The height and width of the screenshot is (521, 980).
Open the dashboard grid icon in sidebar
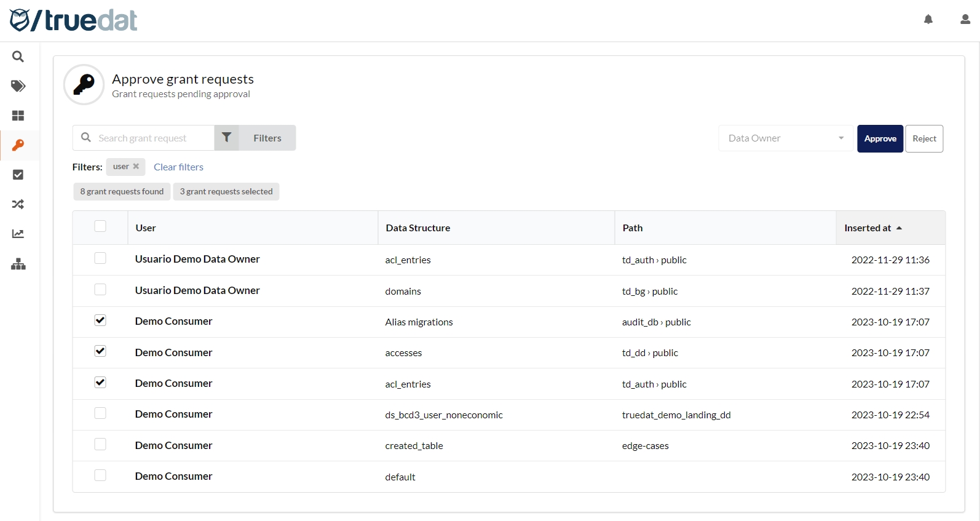[18, 116]
